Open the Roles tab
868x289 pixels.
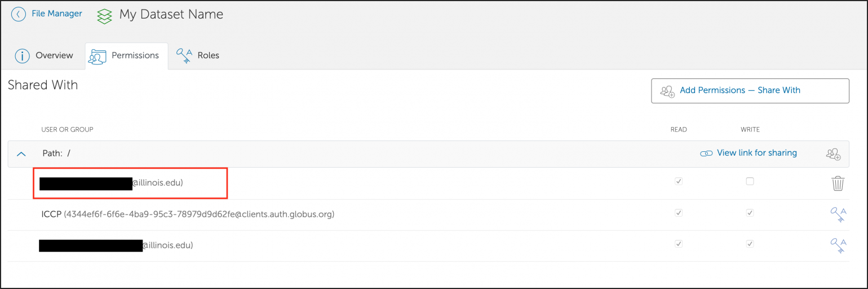point(198,55)
